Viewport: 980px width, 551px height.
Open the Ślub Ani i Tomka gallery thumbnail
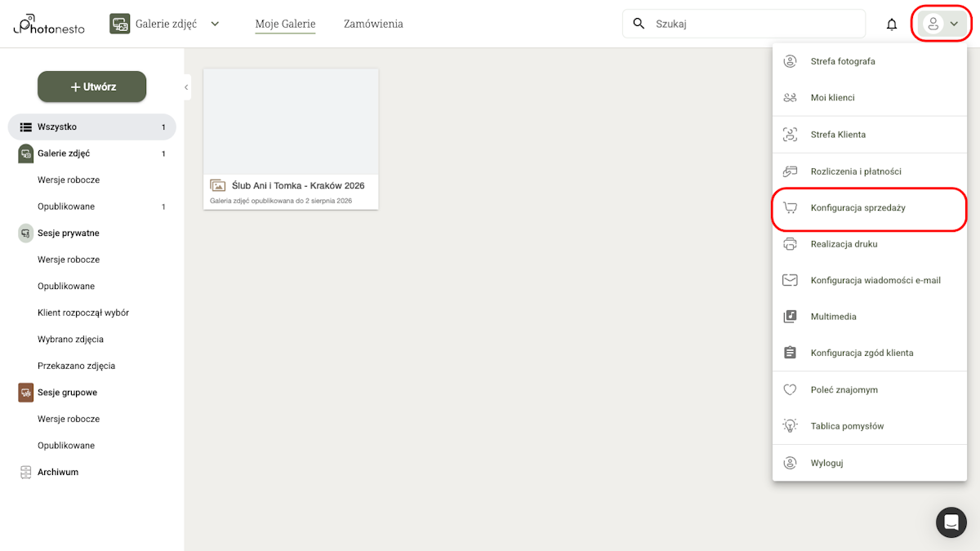[x=291, y=121]
